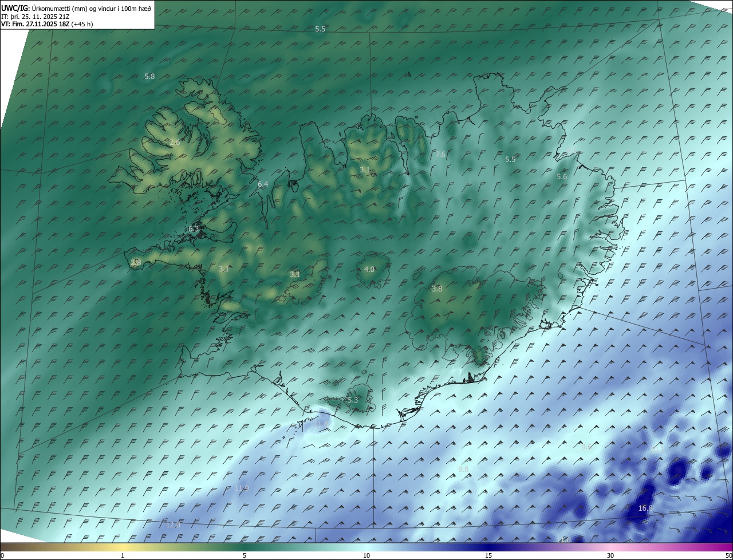Click the 6.4 value on the map
The height and width of the screenshot is (560, 733).
coord(263,184)
